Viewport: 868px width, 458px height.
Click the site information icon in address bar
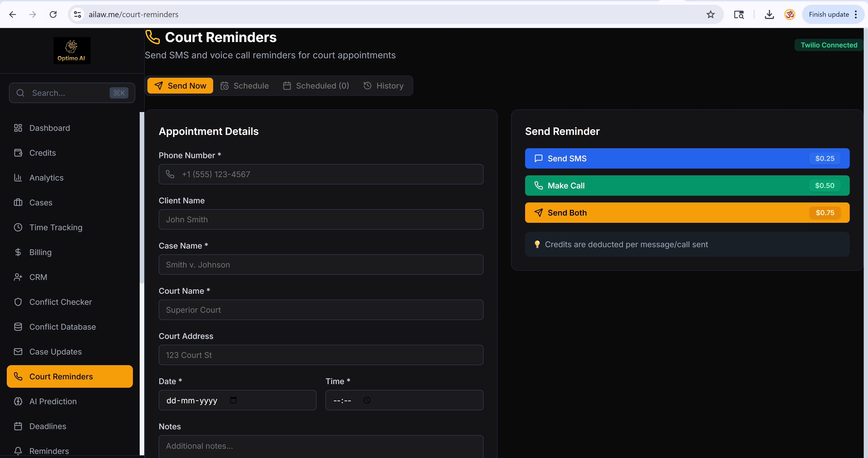tap(78, 14)
